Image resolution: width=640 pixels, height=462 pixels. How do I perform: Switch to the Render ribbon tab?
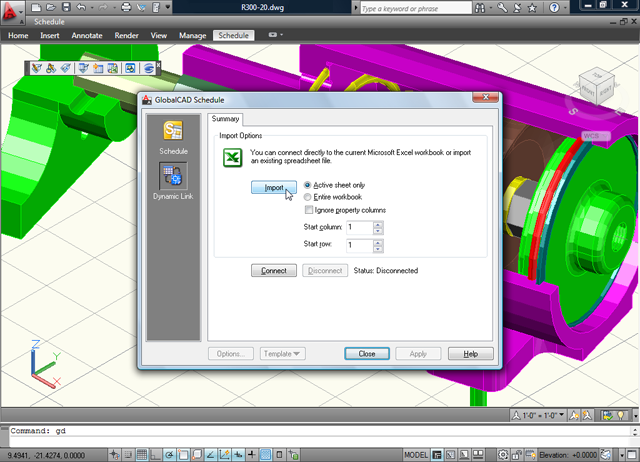coord(126,35)
